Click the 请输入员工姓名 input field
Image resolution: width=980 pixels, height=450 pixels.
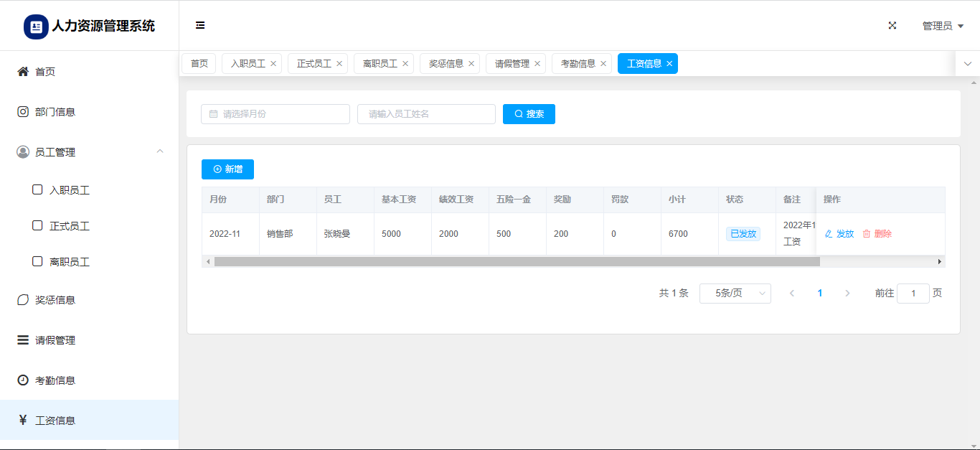426,114
